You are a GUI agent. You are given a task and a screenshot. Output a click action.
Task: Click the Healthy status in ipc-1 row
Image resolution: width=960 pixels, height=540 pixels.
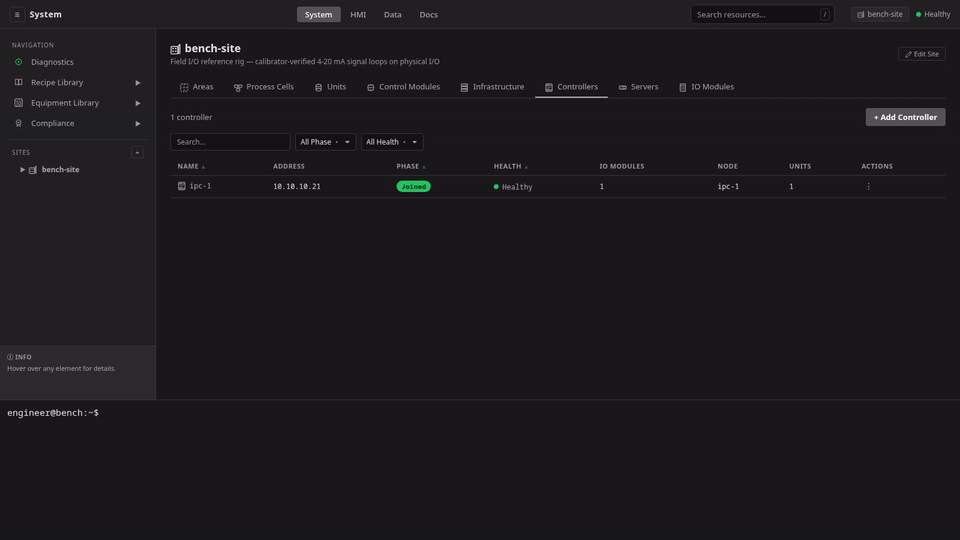(x=513, y=187)
